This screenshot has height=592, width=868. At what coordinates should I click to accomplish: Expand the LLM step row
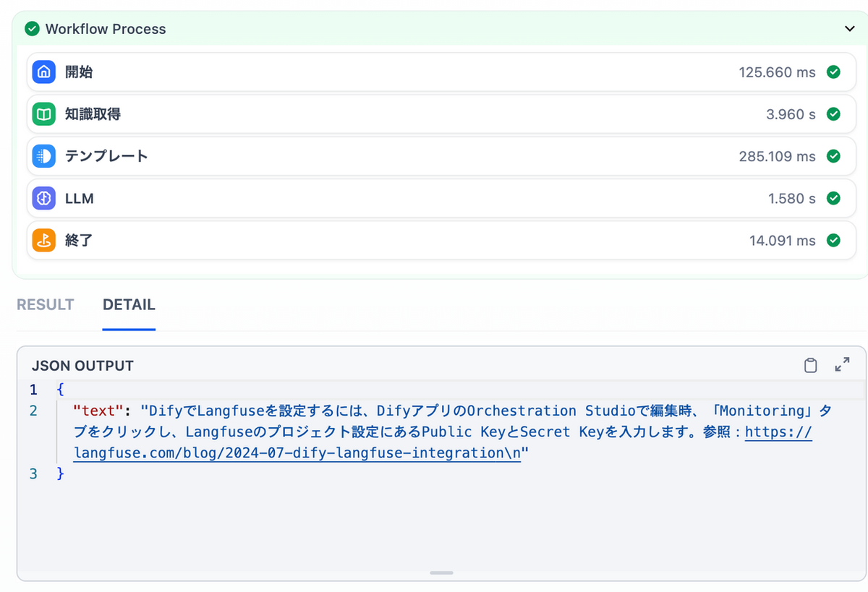pyautogui.click(x=434, y=198)
